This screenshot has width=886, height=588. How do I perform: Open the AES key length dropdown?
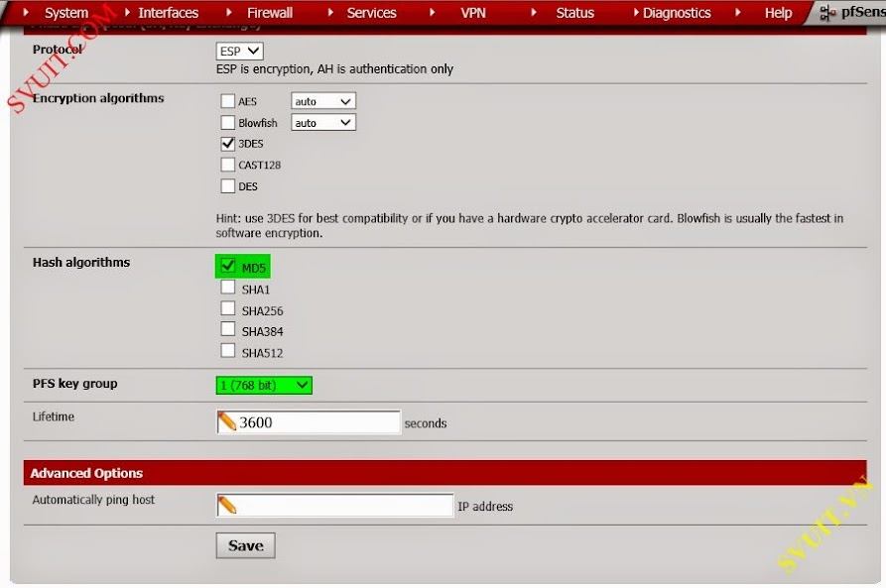pos(323,101)
